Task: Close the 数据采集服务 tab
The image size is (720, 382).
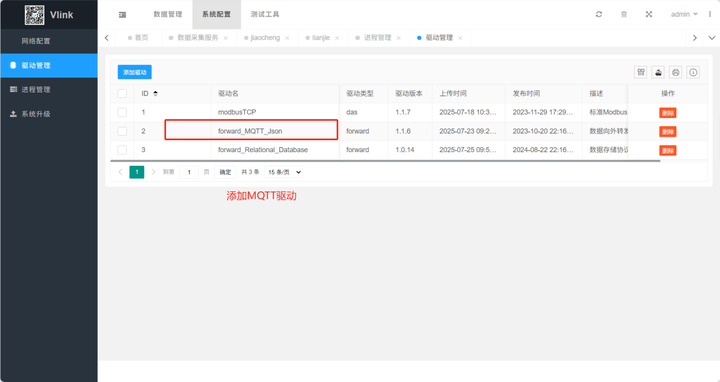Action: pos(225,38)
